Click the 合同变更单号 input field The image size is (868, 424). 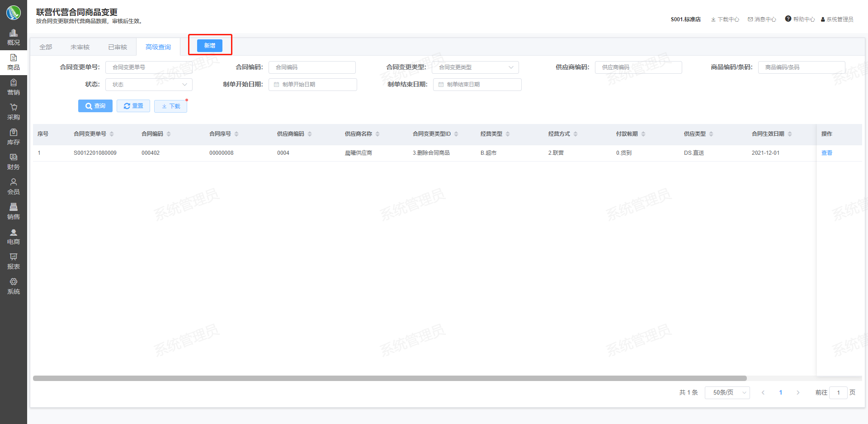149,67
